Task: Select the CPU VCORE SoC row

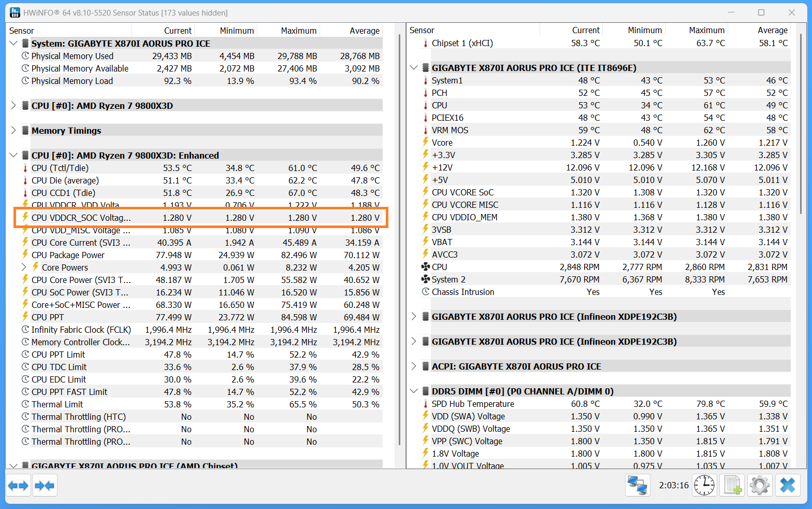Action: 605,192
